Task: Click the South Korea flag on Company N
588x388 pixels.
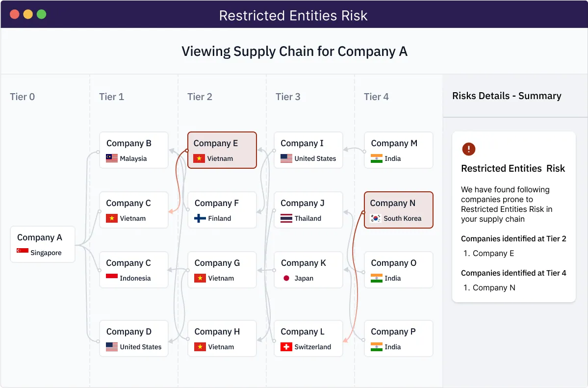Action: coord(376,218)
